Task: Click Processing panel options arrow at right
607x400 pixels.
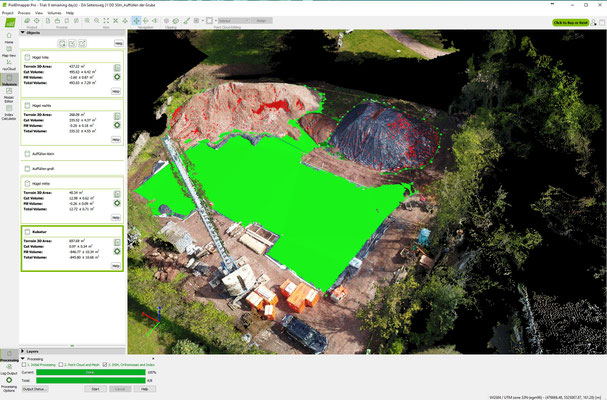Action: pos(153,359)
